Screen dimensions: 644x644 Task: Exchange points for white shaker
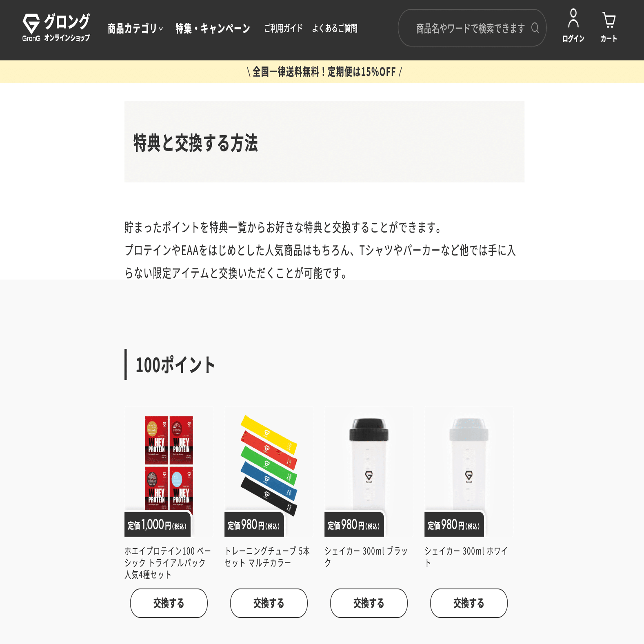pos(469,603)
